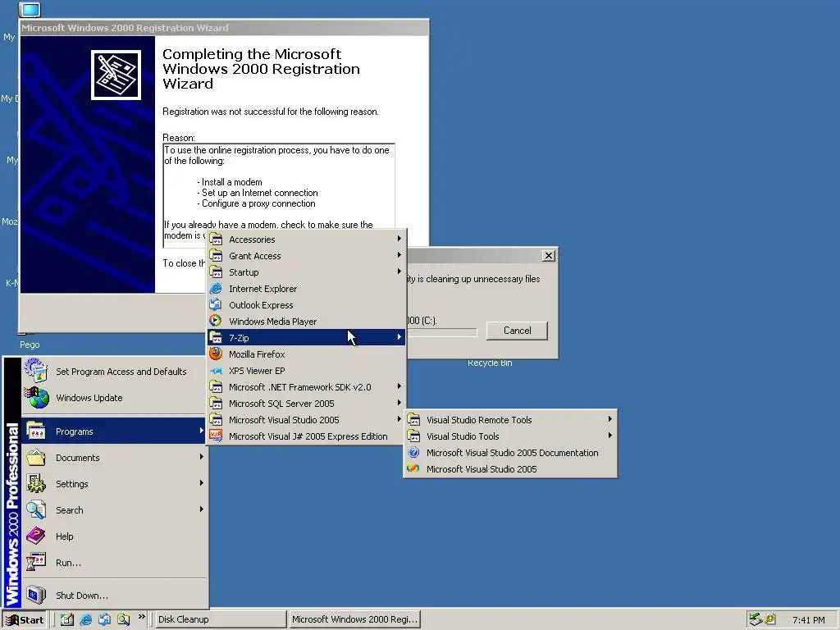
Task: Click the registration failure Reason text box
Action: (279, 195)
